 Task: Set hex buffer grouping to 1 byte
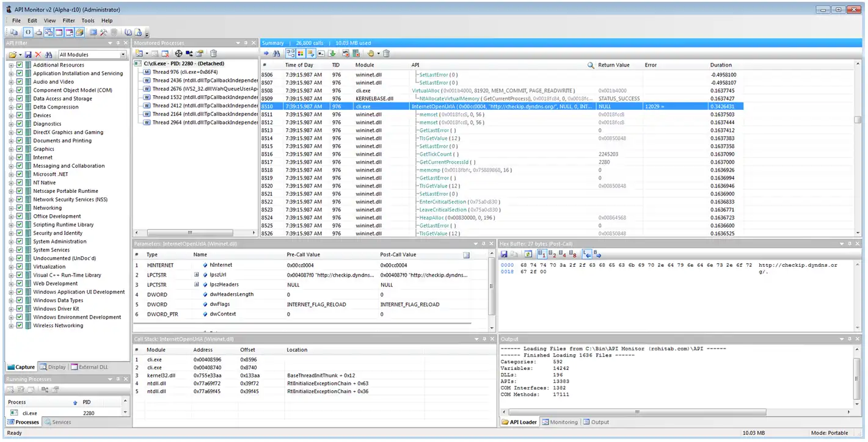click(x=542, y=254)
